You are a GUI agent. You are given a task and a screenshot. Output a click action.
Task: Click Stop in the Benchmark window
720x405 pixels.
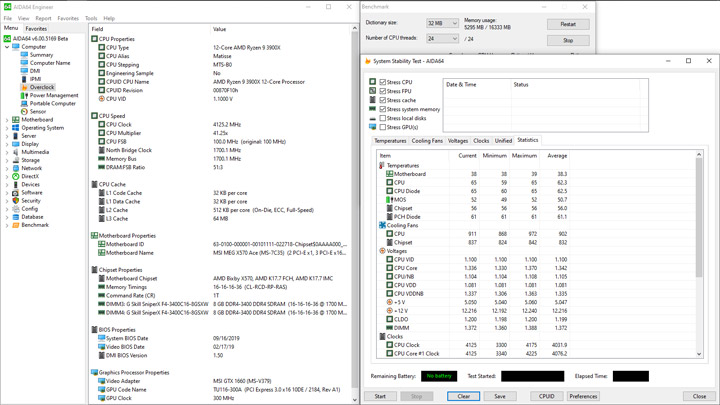click(x=568, y=40)
